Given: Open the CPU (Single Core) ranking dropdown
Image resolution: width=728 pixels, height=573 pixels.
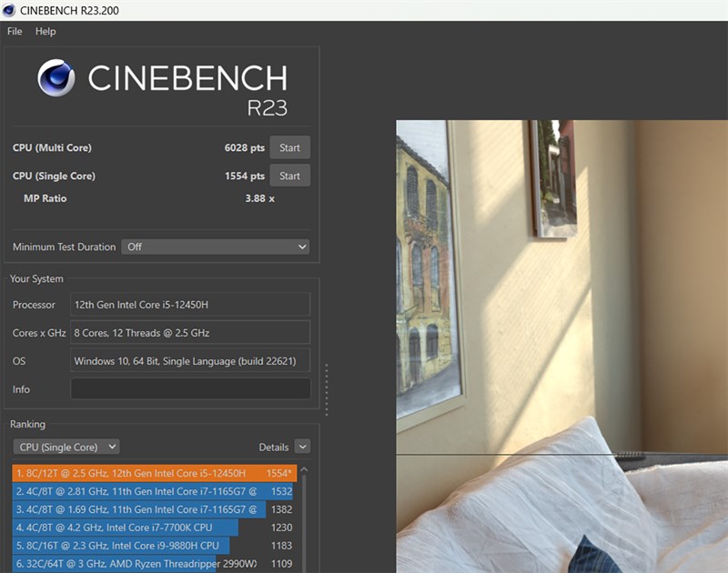Looking at the screenshot, I should (x=66, y=447).
